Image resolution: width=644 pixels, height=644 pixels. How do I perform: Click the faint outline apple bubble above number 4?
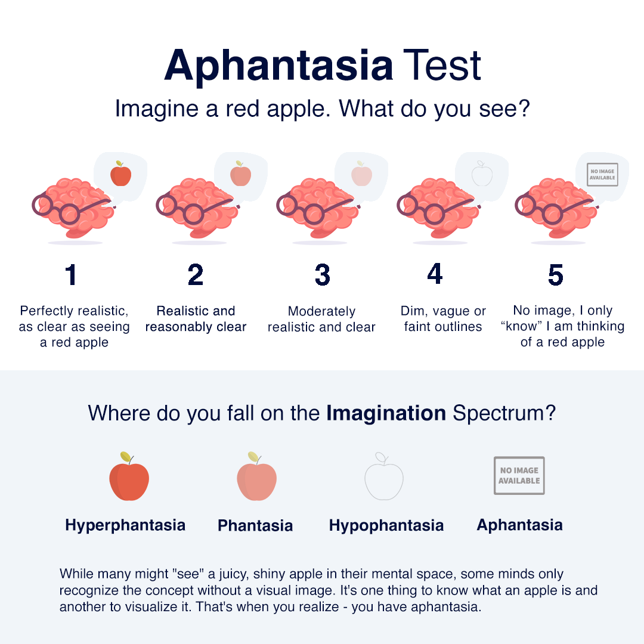482,174
